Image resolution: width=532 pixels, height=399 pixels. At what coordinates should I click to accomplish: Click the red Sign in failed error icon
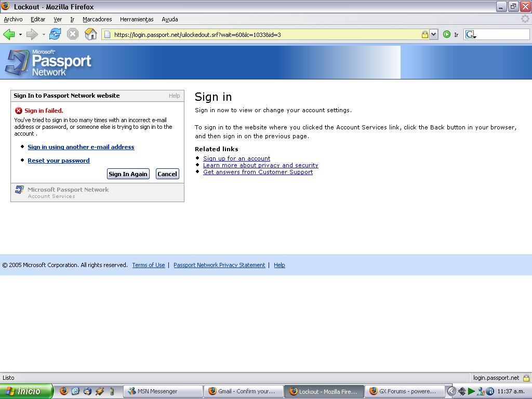pos(19,111)
